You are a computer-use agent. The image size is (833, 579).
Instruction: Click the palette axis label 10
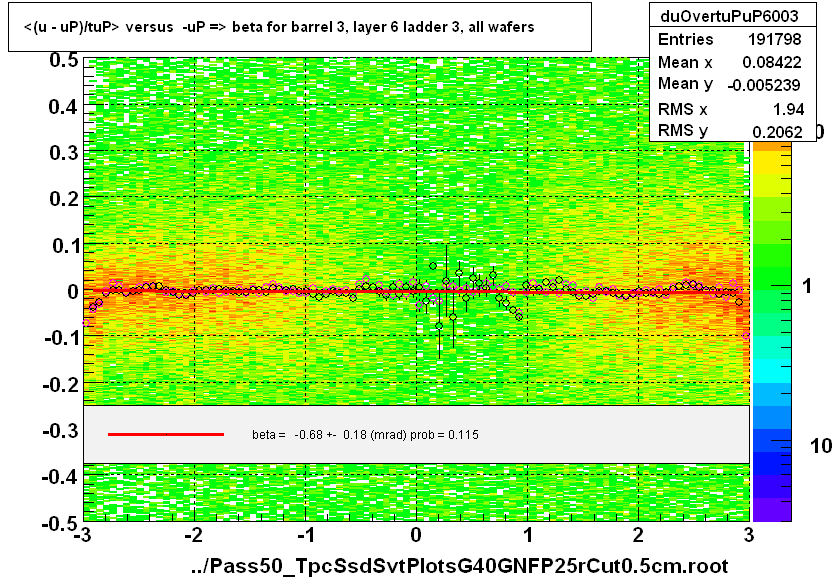(820, 446)
